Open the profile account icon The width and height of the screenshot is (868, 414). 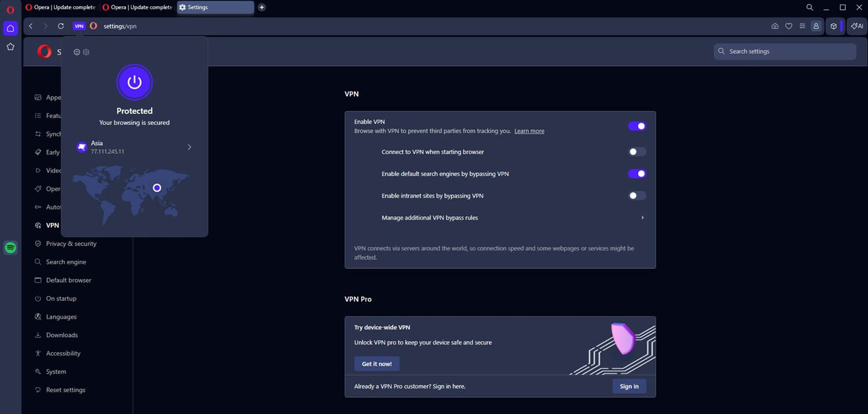(816, 26)
